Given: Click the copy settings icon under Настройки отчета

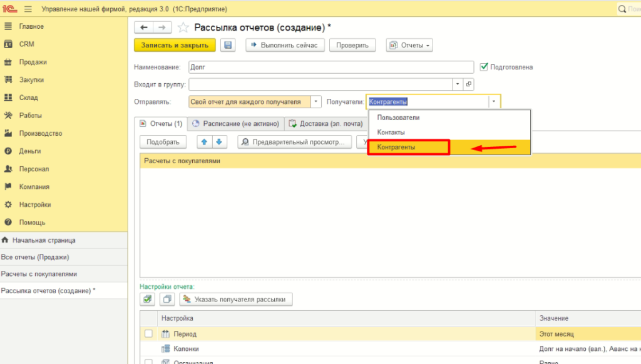Looking at the screenshot, I should (167, 300).
